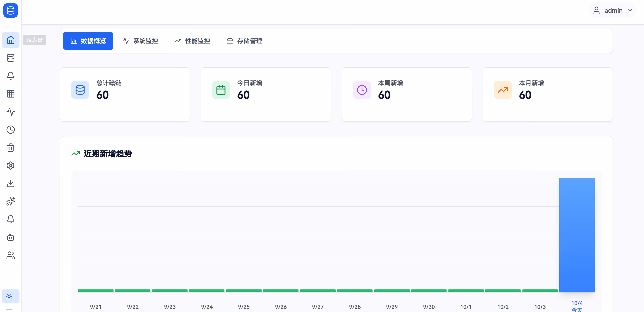Open the settings gear sidebar icon

(10, 166)
